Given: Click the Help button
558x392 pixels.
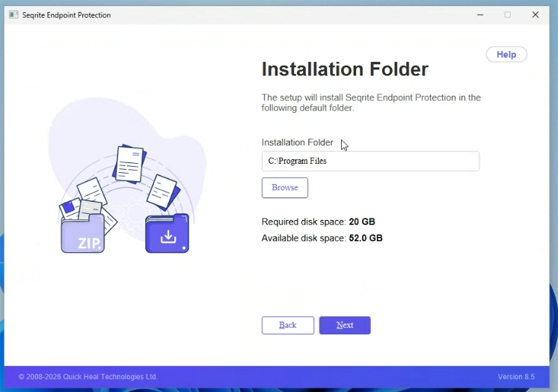Looking at the screenshot, I should coord(506,55).
